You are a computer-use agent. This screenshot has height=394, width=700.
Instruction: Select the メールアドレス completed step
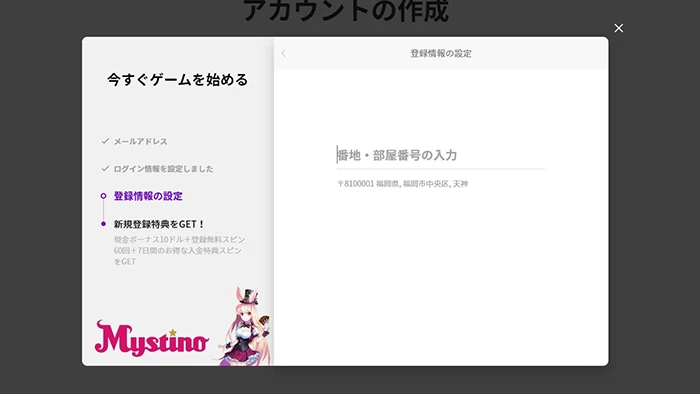tap(140, 141)
